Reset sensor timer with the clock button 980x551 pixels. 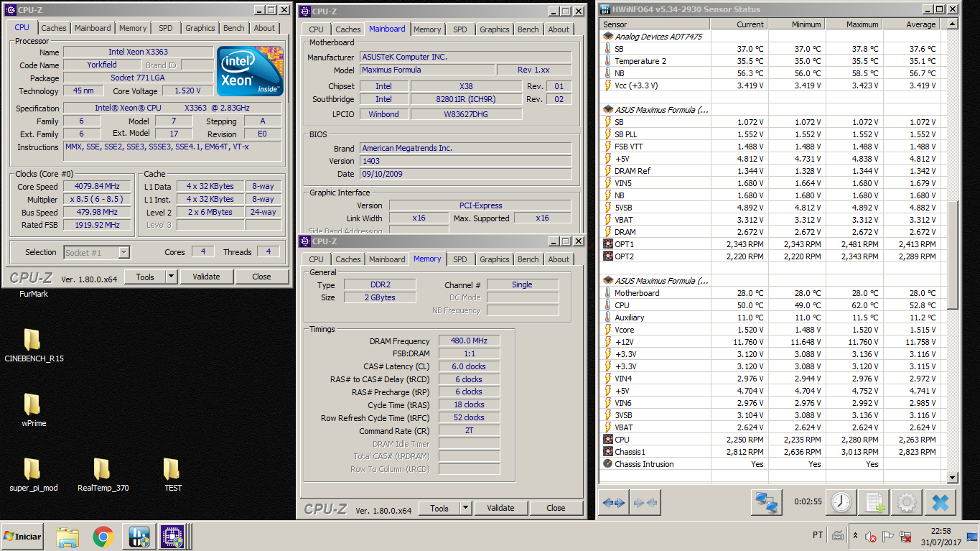coord(841,502)
